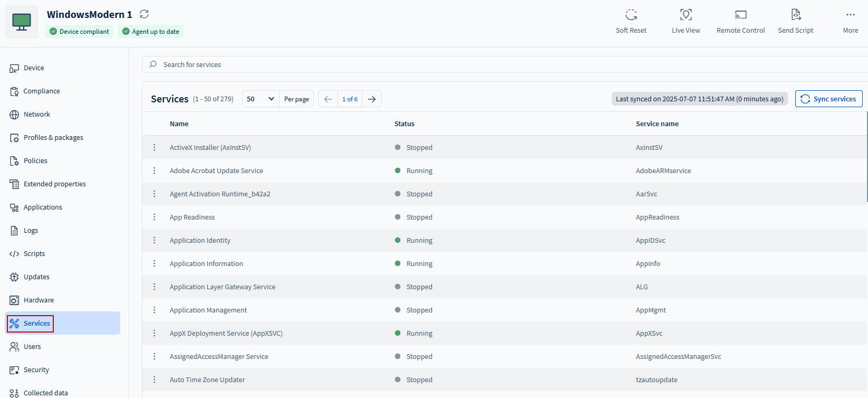The height and width of the screenshot is (398, 868).
Task: Navigate to Profiles & packages
Action: (53, 138)
